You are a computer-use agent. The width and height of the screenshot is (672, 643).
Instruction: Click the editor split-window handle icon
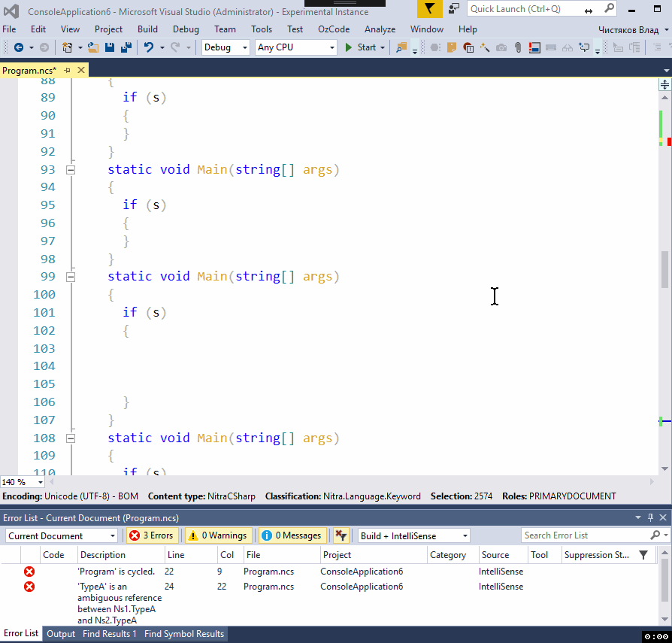pos(664,84)
